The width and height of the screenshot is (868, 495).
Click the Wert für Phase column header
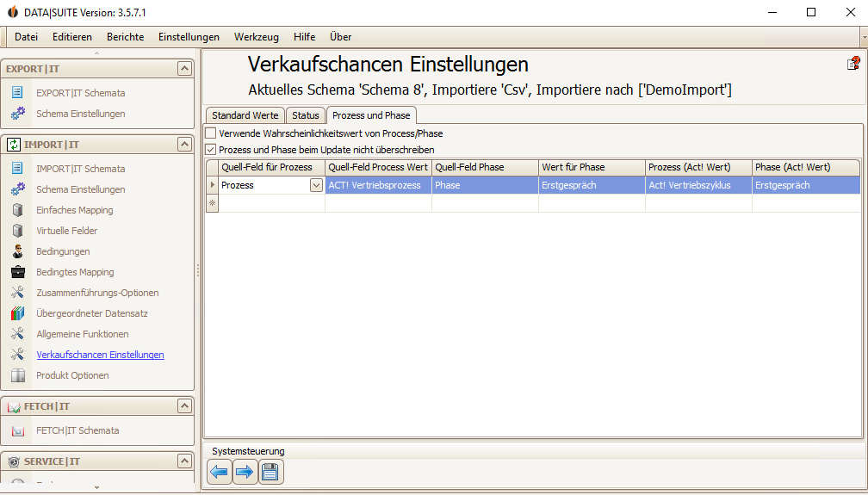point(592,167)
